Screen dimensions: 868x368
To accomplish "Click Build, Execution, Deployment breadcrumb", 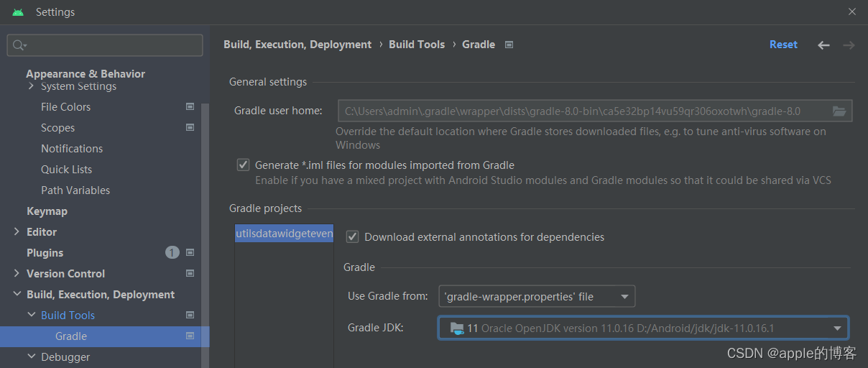I will pyautogui.click(x=297, y=45).
